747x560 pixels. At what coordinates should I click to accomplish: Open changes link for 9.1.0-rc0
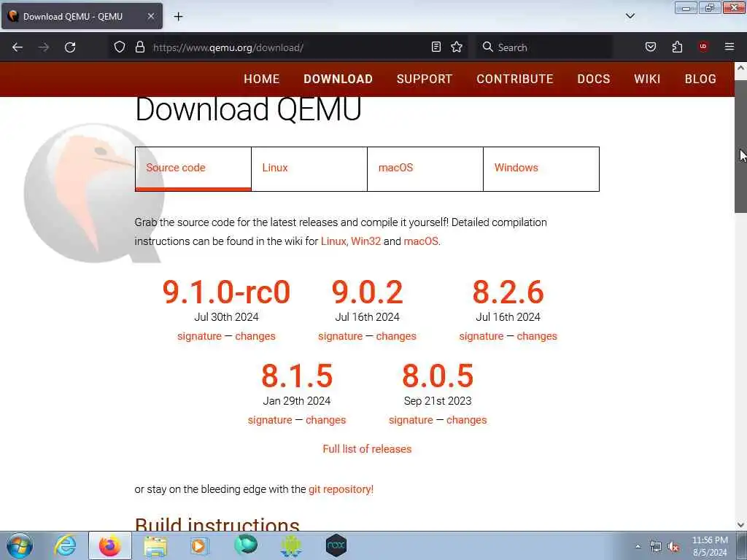[x=255, y=336]
